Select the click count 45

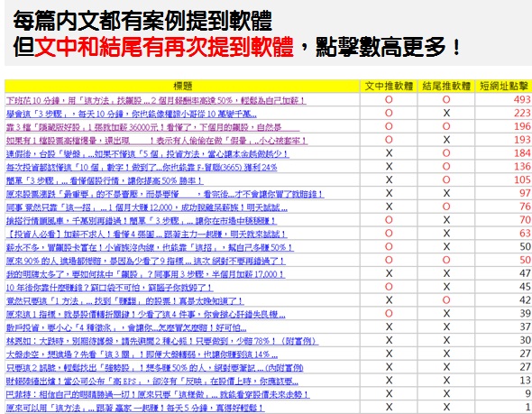click(525, 287)
